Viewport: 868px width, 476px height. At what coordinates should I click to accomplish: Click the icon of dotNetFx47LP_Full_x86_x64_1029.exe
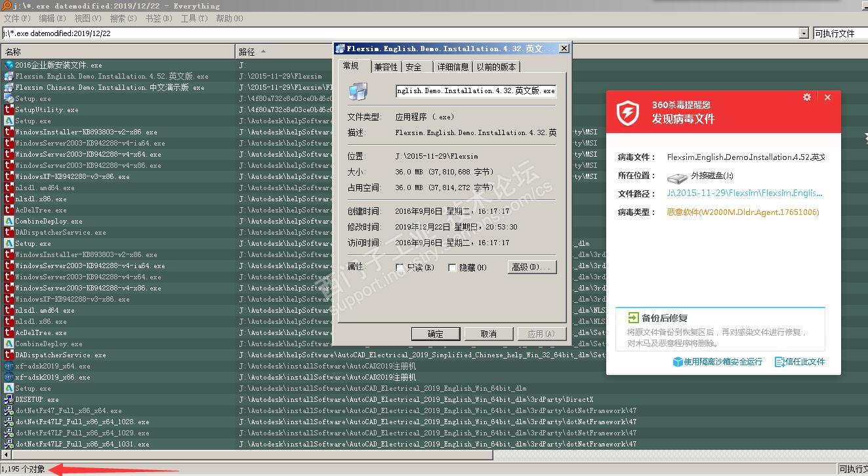(x=9, y=433)
